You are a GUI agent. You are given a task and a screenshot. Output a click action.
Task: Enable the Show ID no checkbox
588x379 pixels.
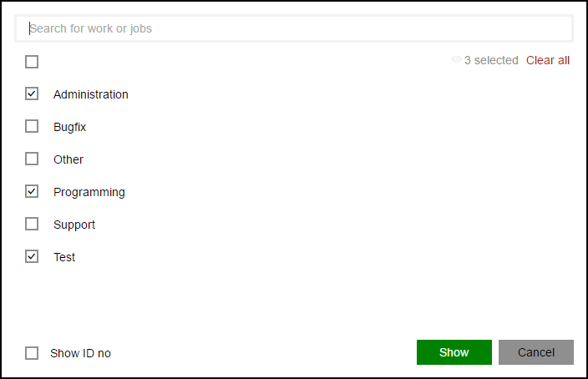point(32,353)
